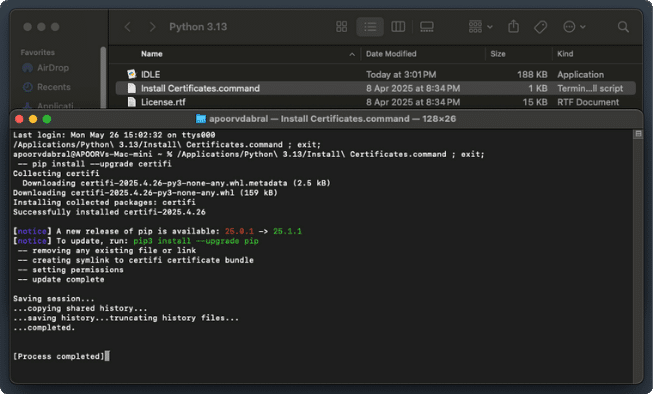The height and width of the screenshot is (395, 653).
Task: Sort files by the Name column
Action: [152, 54]
